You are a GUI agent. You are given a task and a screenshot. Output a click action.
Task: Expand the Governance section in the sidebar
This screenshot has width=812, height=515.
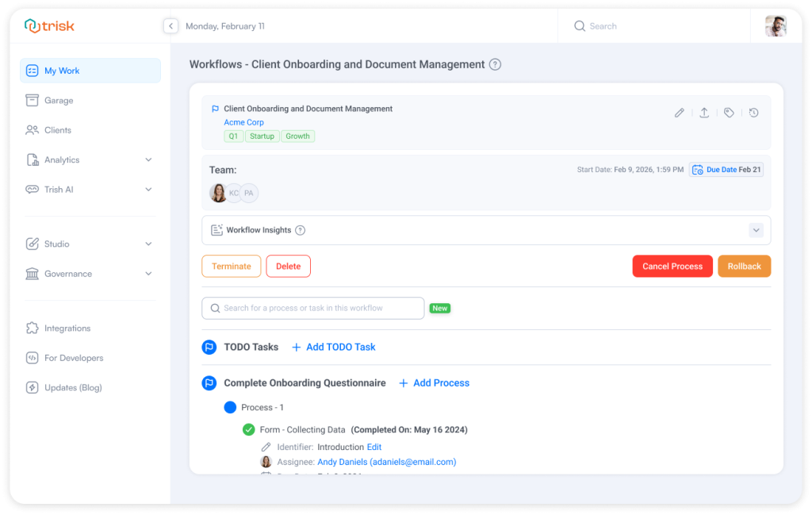(x=147, y=274)
